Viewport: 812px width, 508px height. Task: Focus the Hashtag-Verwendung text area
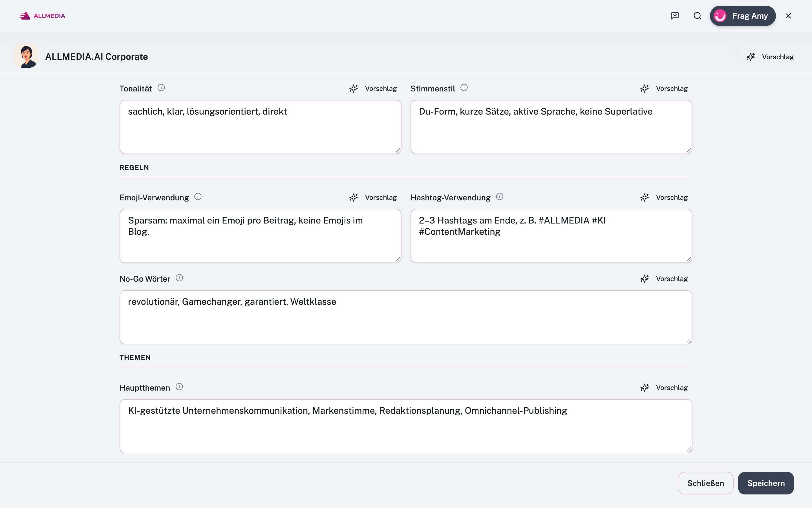pyautogui.click(x=551, y=236)
